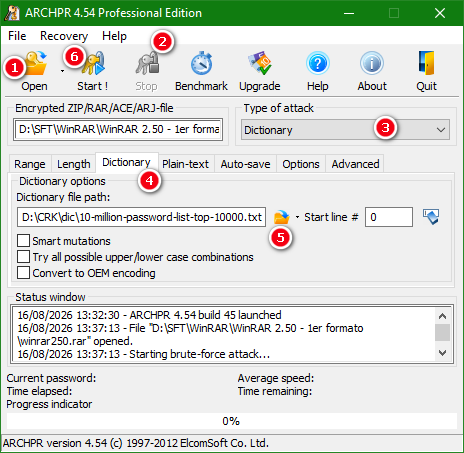Click the Start line number field
Screen dimensions: 464x453
click(x=389, y=217)
